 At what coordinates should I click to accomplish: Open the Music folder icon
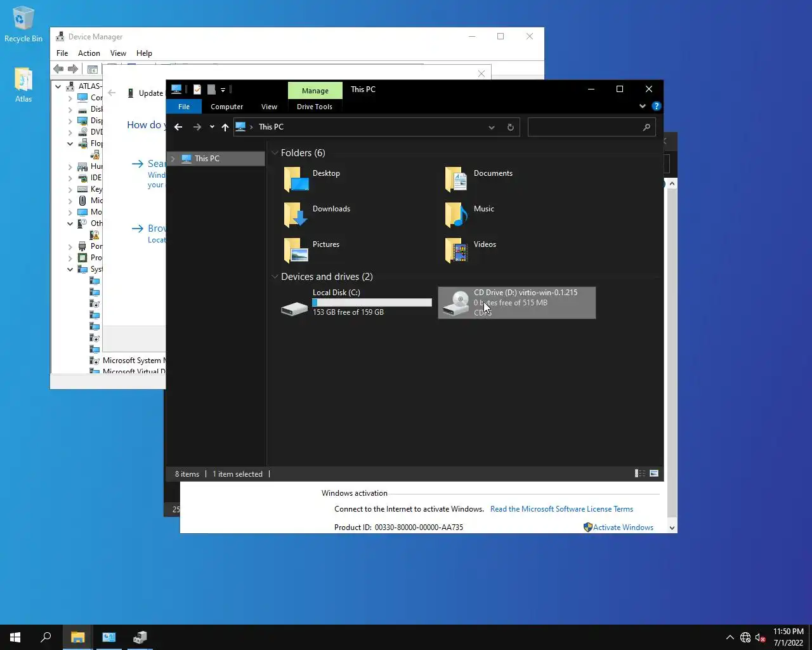[x=457, y=215]
